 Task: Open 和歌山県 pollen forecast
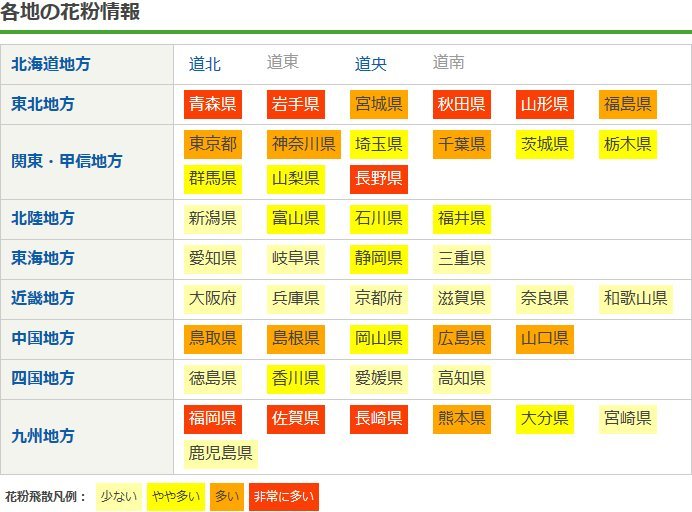(635, 298)
